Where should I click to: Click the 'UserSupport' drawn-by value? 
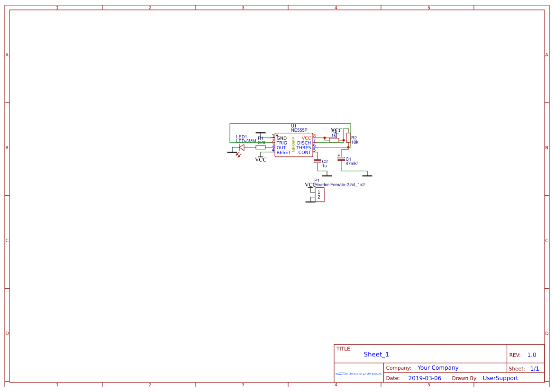tap(500, 378)
